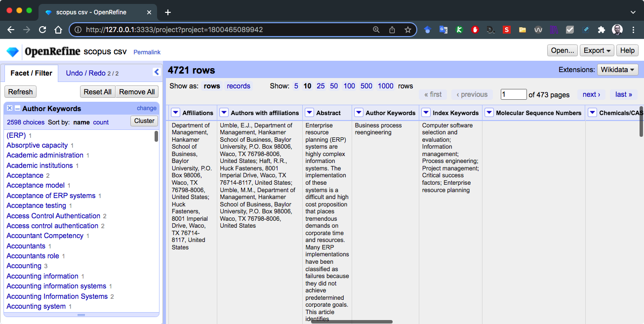Open the green K extension

[x=459, y=30]
